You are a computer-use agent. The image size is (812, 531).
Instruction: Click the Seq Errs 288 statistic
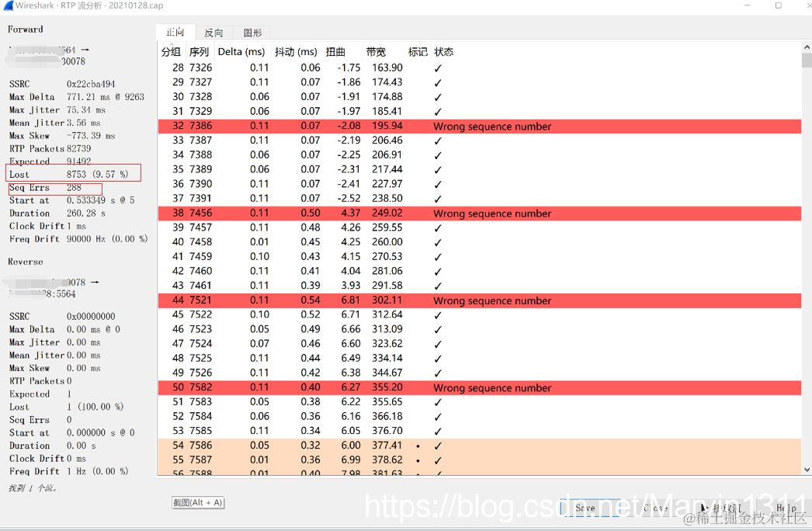[x=45, y=188]
